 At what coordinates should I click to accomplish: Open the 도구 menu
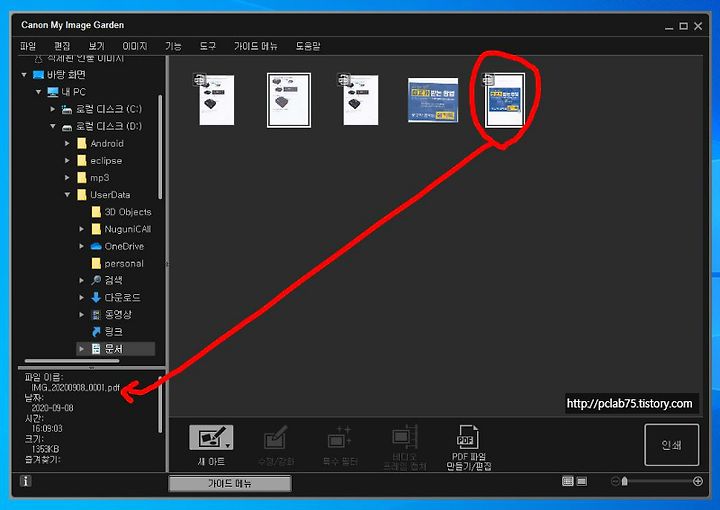208,46
